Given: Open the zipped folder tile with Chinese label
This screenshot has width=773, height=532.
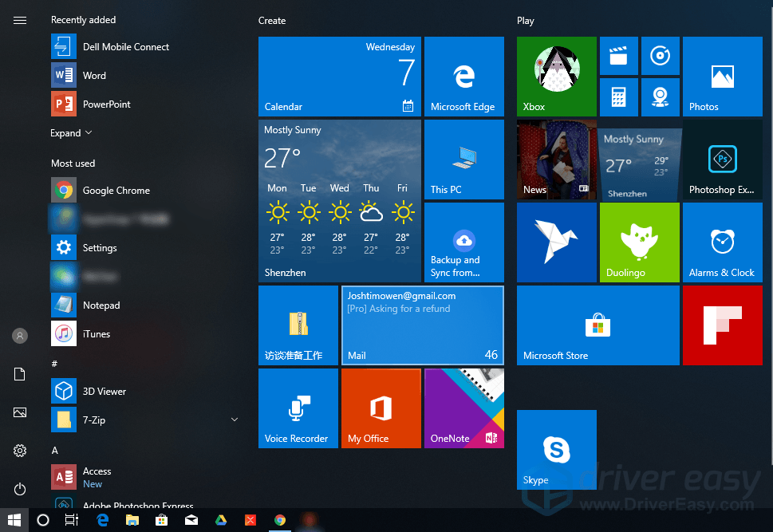Looking at the screenshot, I should click(x=298, y=325).
